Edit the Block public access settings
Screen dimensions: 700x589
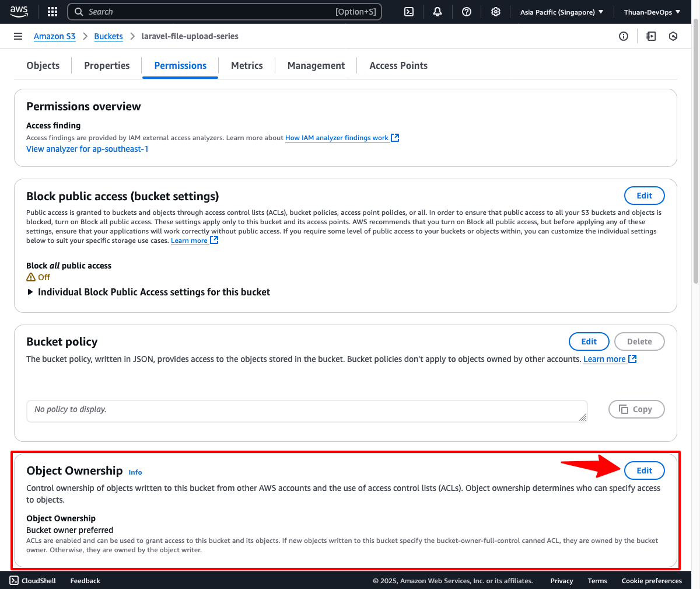pos(644,196)
